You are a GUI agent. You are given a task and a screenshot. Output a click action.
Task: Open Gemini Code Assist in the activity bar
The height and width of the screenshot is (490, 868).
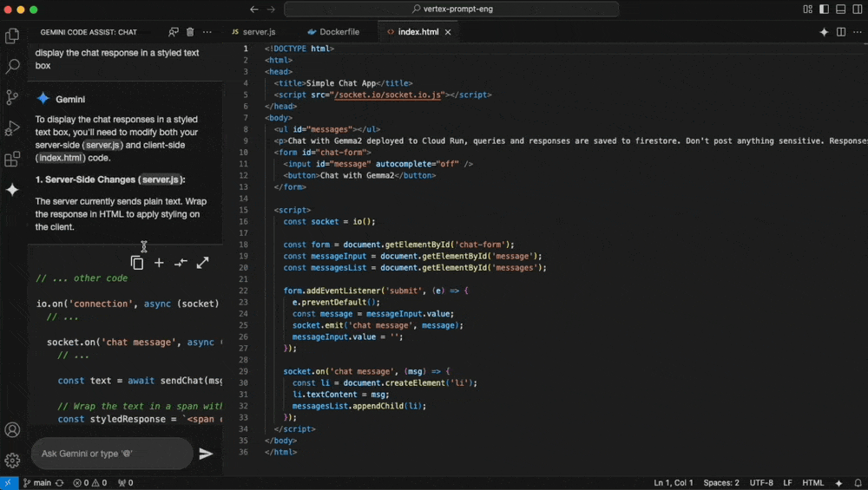tap(12, 190)
